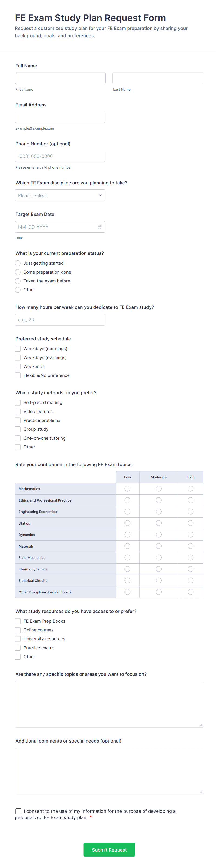Check the Weekends study schedule box
The width and height of the screenshot is (216, 868).
click(18, 367)
